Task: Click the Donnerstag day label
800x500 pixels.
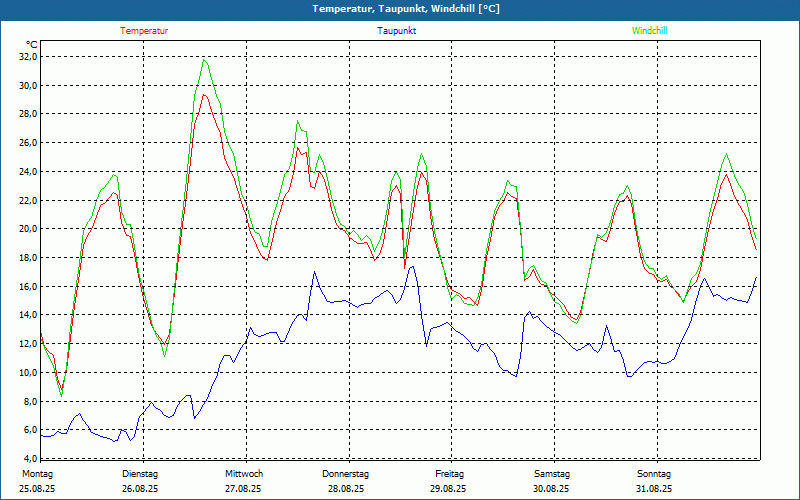Action: 346,474
